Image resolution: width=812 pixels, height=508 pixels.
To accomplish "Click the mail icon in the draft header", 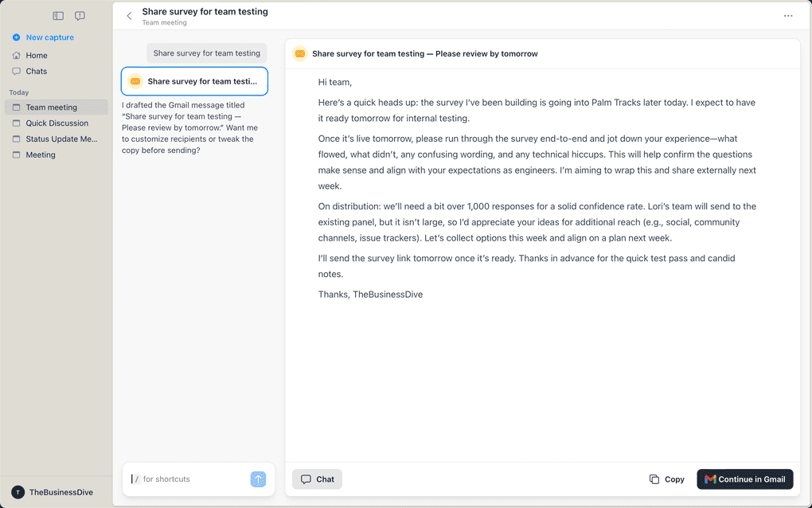I will [300, 54].
